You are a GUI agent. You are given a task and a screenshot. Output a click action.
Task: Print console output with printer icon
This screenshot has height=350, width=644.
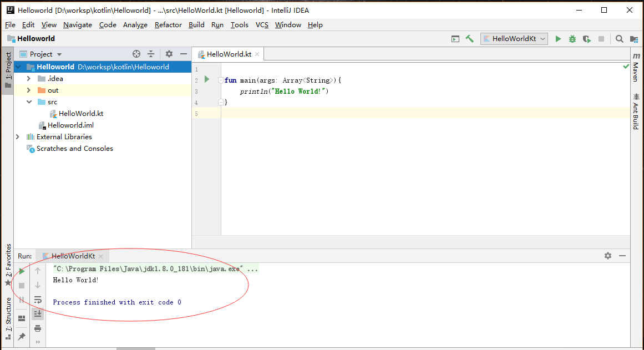[38, 328]
